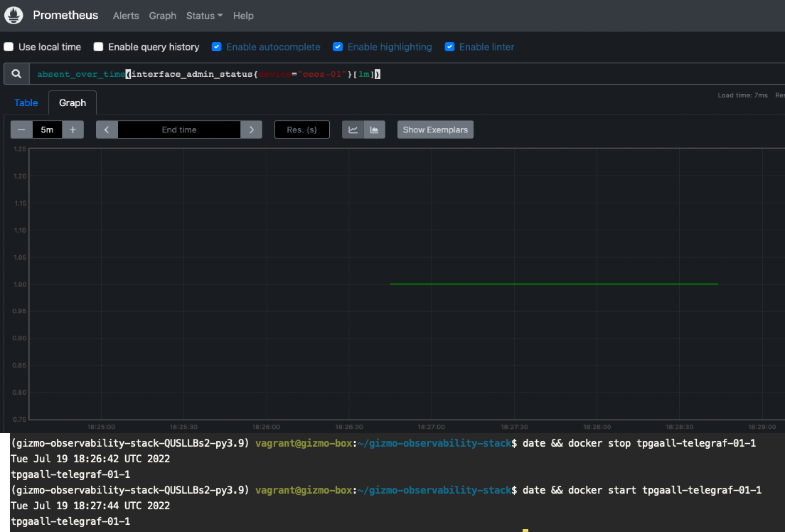Click the Res. (s) resolution field
The height and width of the screenshot is (532, 785).
pos(302,129)
